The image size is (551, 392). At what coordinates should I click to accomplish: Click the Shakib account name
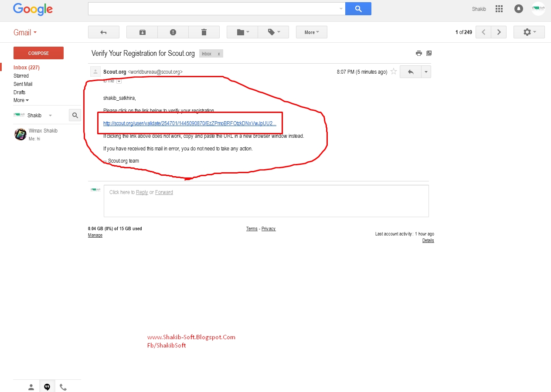pos(479,9)
